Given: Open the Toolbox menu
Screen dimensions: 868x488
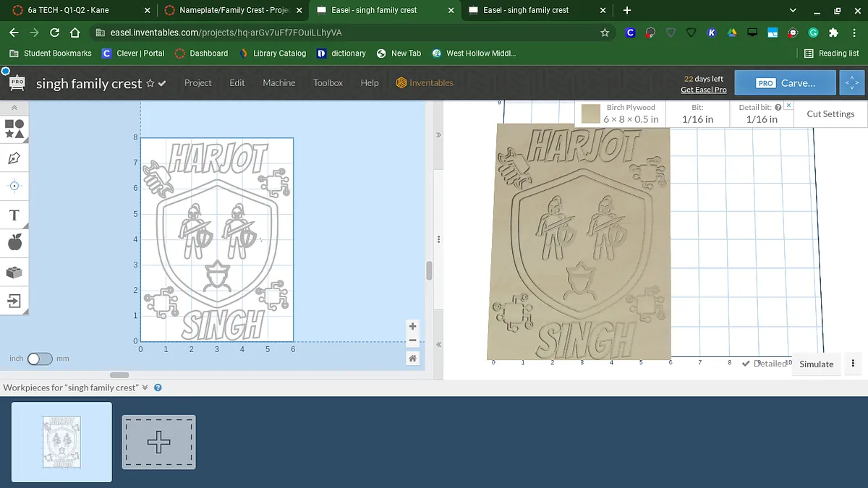Looking at the screenshot, I should pyautogui.click(x=328, y=83).
